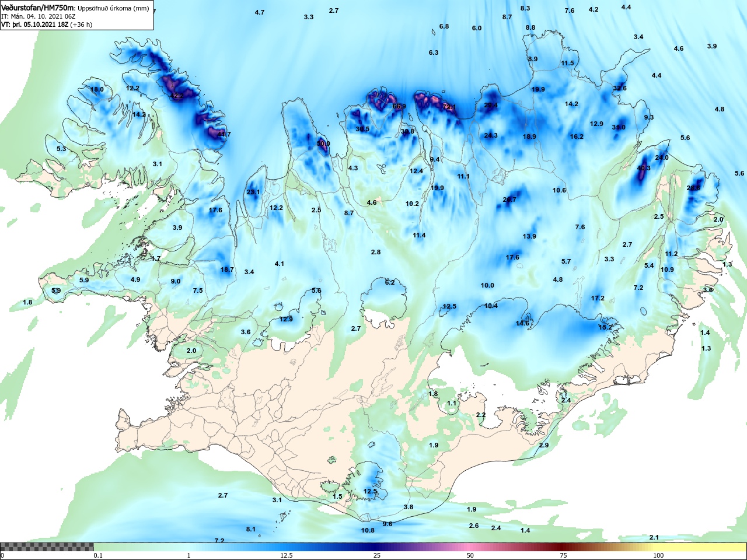Click the map value 5.3
The height and width of the screenshot is (560, 747).
[61, 149]
